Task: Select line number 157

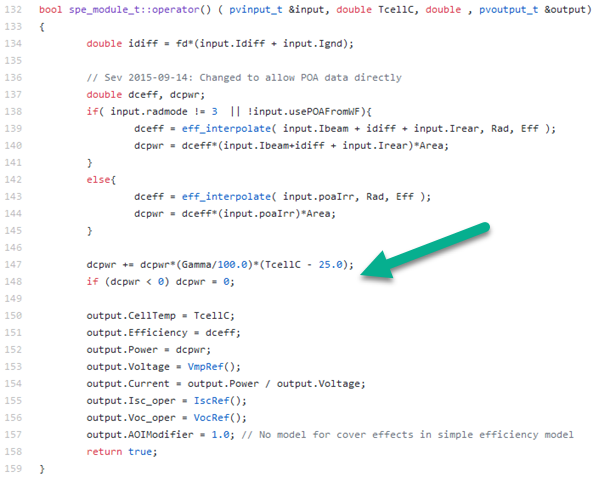Action: (13, 435)
